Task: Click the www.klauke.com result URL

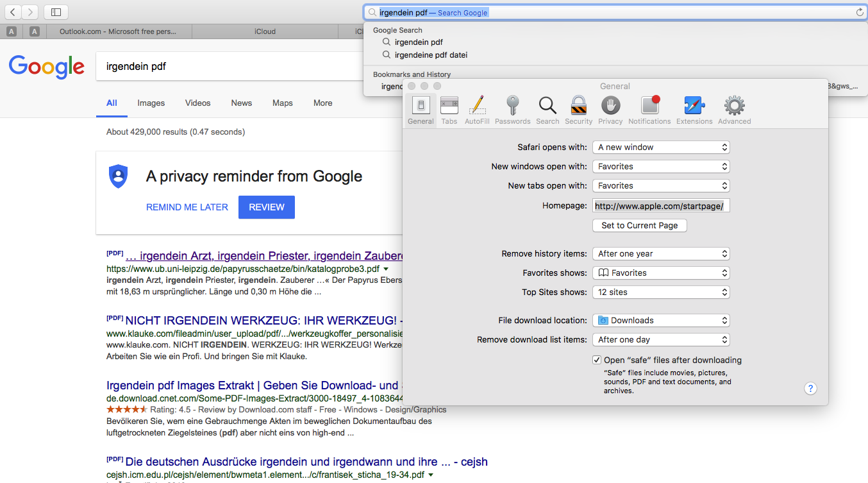Action: pos(255,334)
